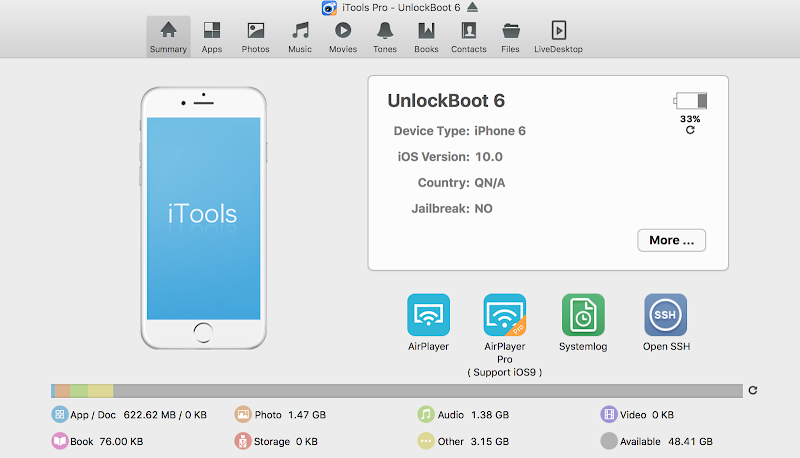Open the Contacts tab
The width and height of the screenshot is (800, 458).
468,37
